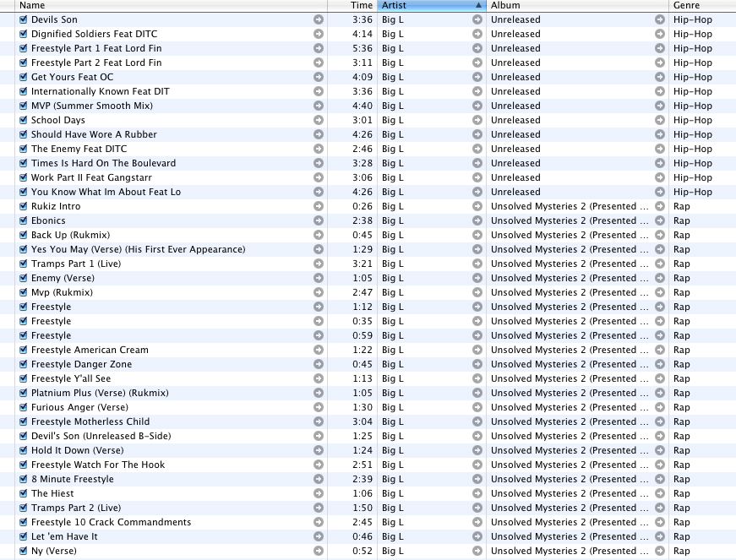
Task: Click artist arrow icon in Hold It Down (Verse) row
Action: point(477,450)
